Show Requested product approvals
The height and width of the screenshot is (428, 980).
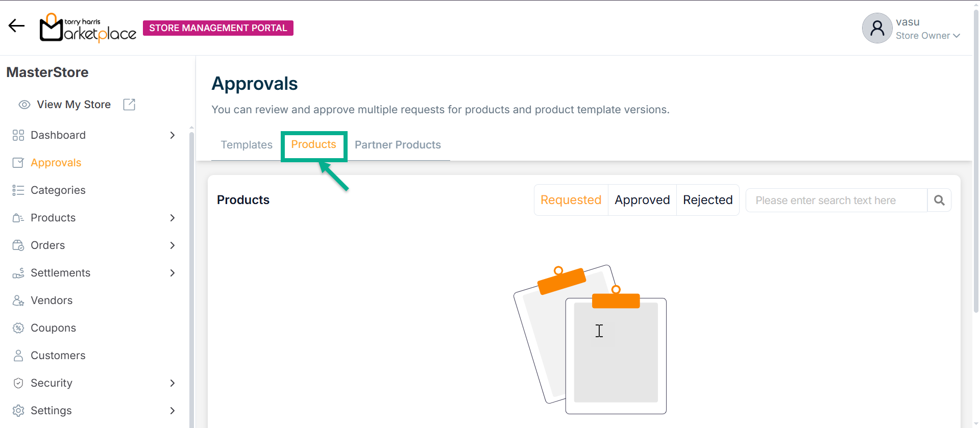pos(571,200)
